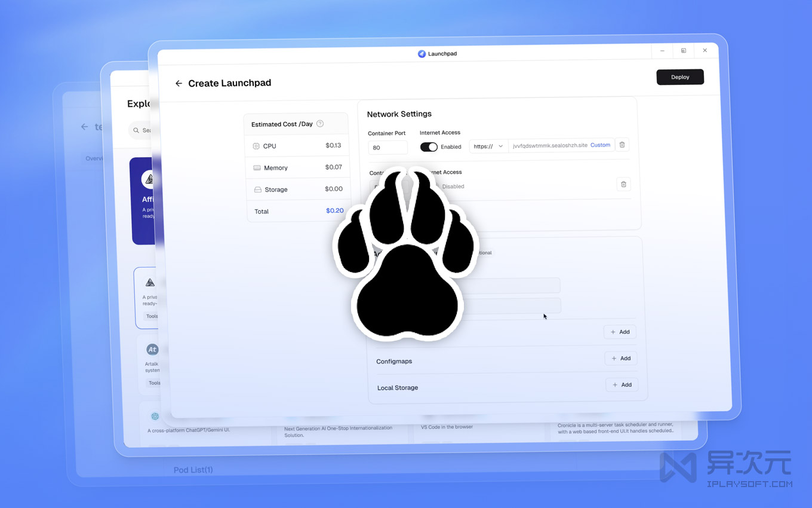Click the CPU chip icon
Viewport: 812px width, 508px height.
(x=256, y=146)
